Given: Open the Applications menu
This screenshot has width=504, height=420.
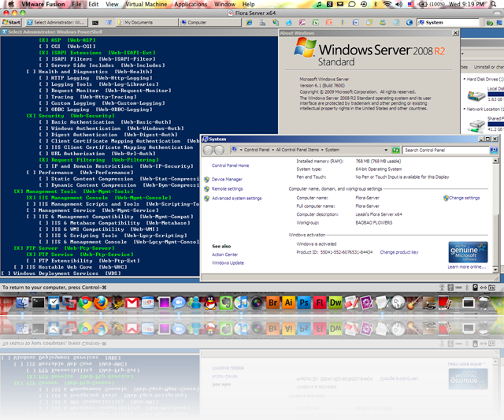Looking at the screenshot, I should coord(191,4).
